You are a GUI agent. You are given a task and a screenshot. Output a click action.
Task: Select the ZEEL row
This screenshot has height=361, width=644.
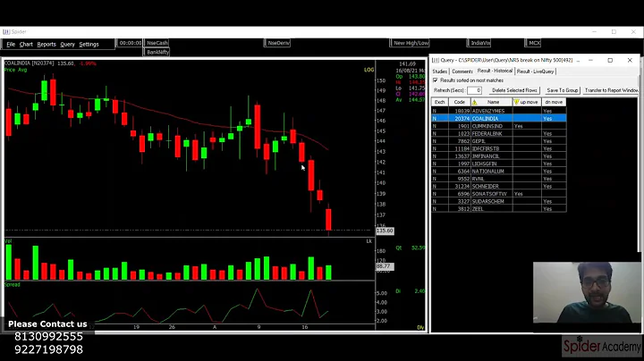point(498,209)
